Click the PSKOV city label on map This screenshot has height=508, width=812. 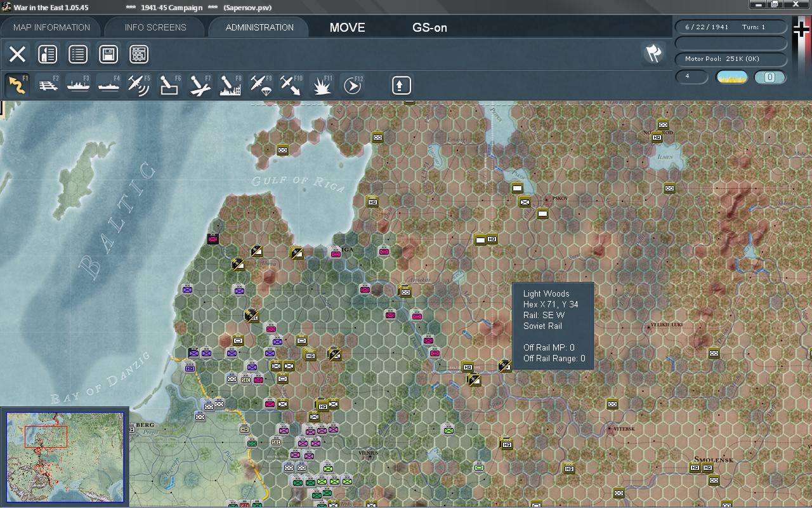(560, 199)
